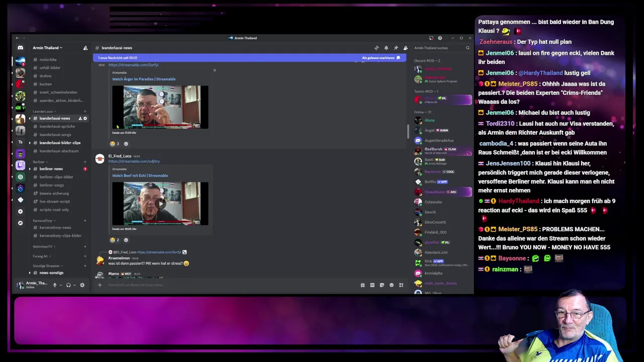Open settings gear on leanderlausi-news channel
The height and width of the screenshot is (362, 644).
pos(85,119)
